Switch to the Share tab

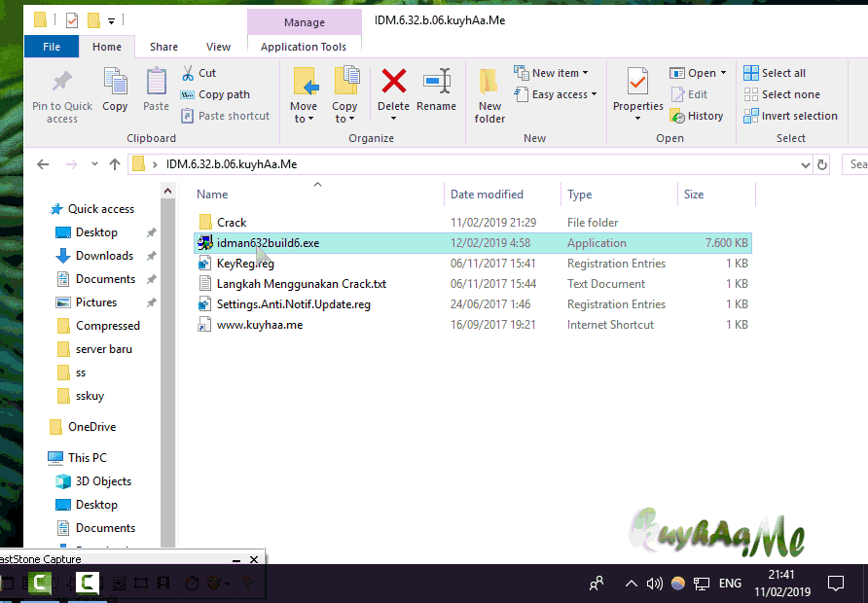[163, 47]
